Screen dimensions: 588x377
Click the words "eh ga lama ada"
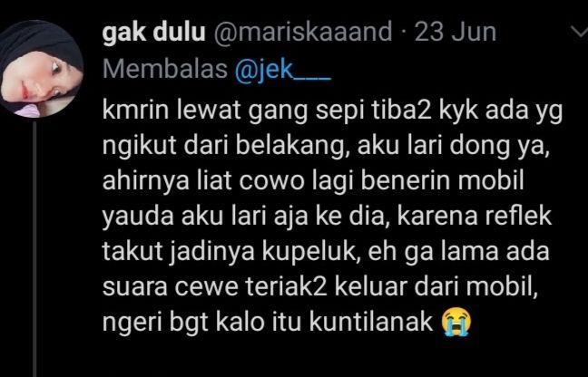[458, 252]
